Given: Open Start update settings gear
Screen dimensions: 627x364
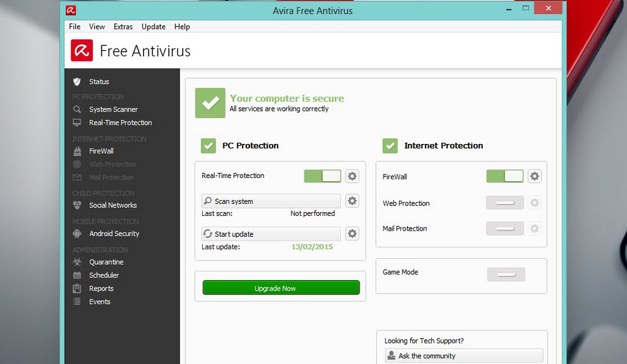Looking at the screenshot, I should click(352, 234).
